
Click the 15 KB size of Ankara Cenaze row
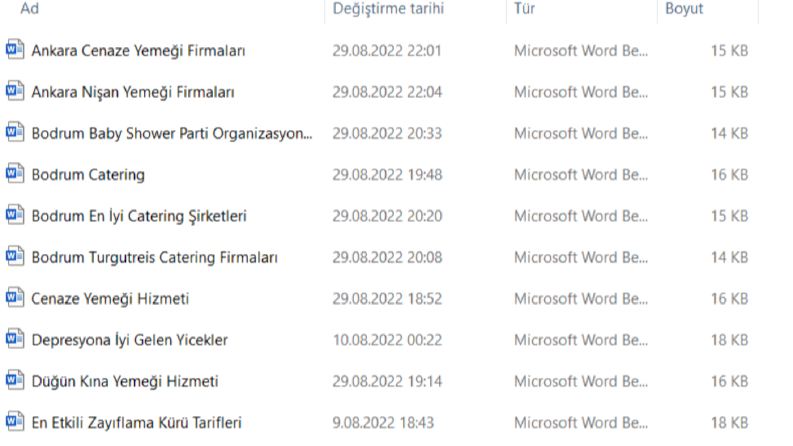729,51
